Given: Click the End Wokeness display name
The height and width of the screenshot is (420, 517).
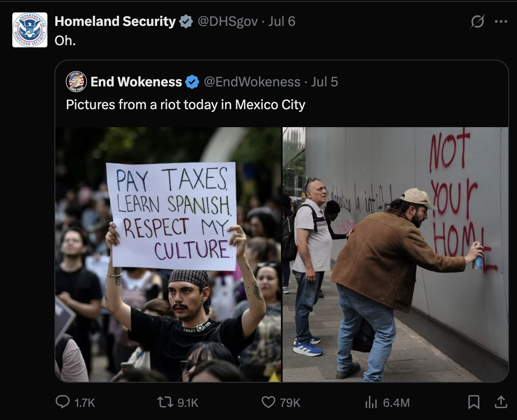Looking at the screenshot, I should 136,82.
